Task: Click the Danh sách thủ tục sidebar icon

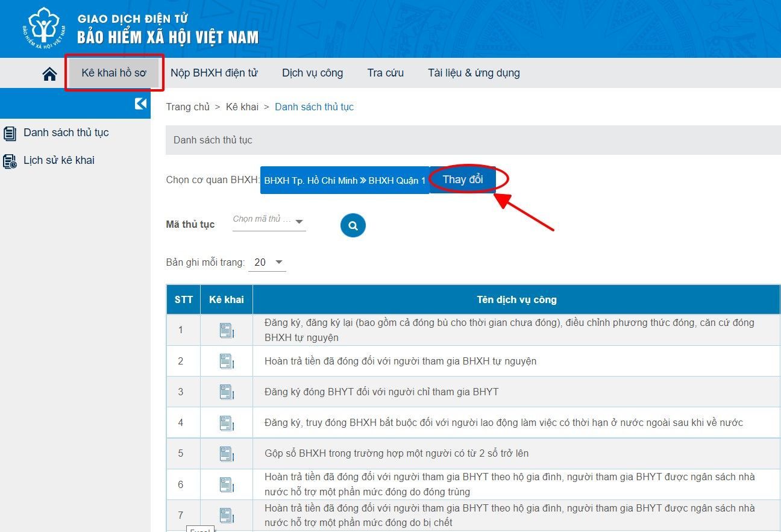Action: (x=10, y=133)
